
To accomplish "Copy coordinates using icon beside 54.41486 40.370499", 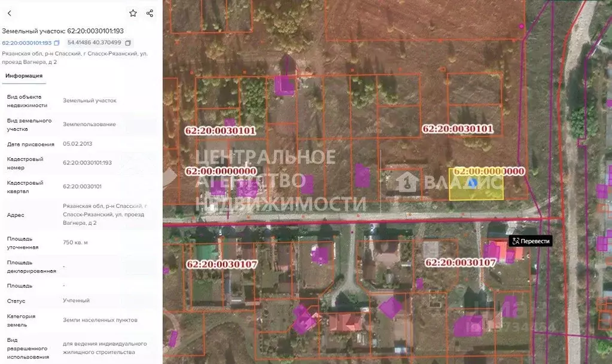I will point(128,43).
